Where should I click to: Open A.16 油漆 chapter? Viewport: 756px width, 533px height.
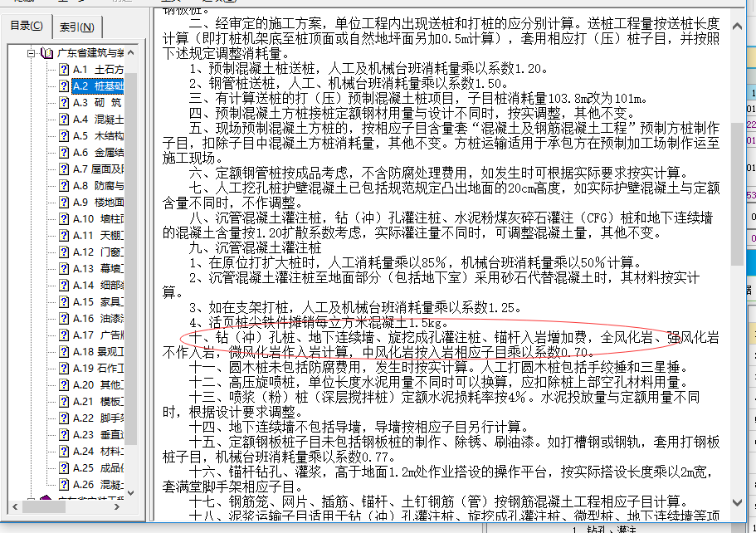pyautogui.click(x=98, y=318)
